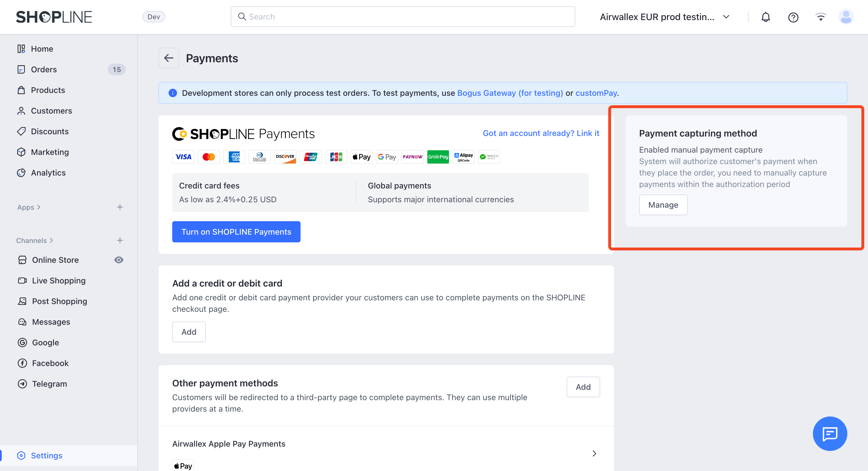This screenshot has height=471, width=868.
Task: Click Got an account already? Link it
Action: tap(541, 133)
